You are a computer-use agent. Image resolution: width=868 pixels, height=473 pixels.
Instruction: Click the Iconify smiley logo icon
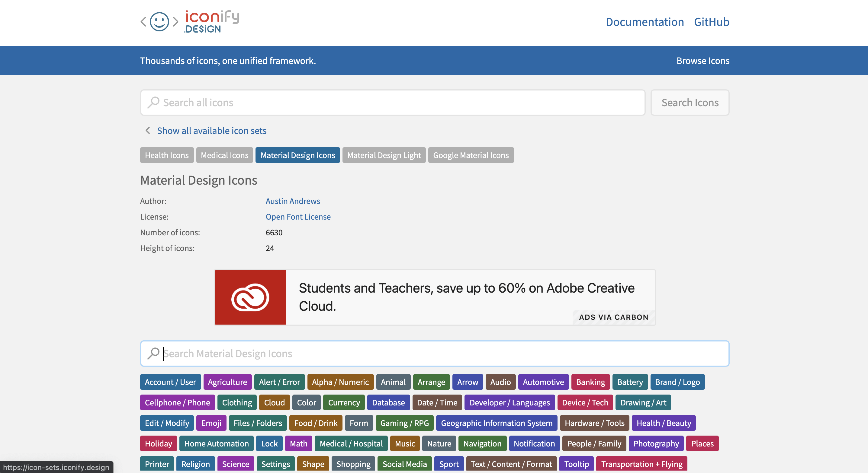159,22
